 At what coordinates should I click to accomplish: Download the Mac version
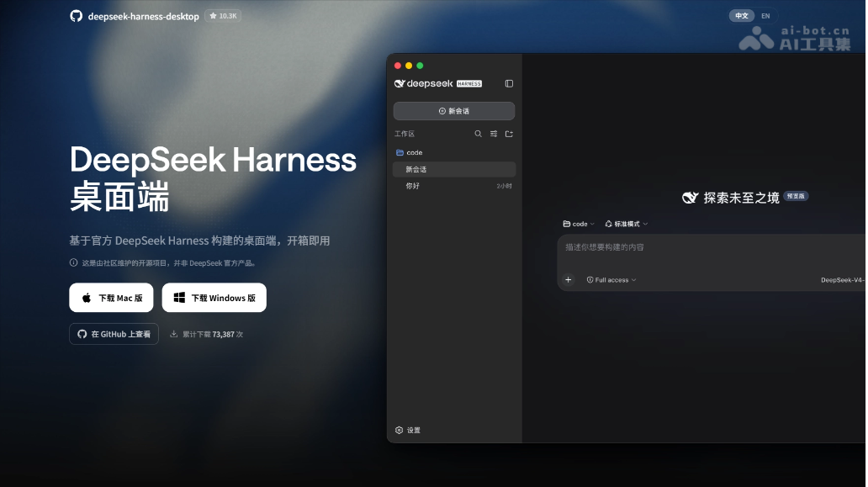click(x=111, y=298)
